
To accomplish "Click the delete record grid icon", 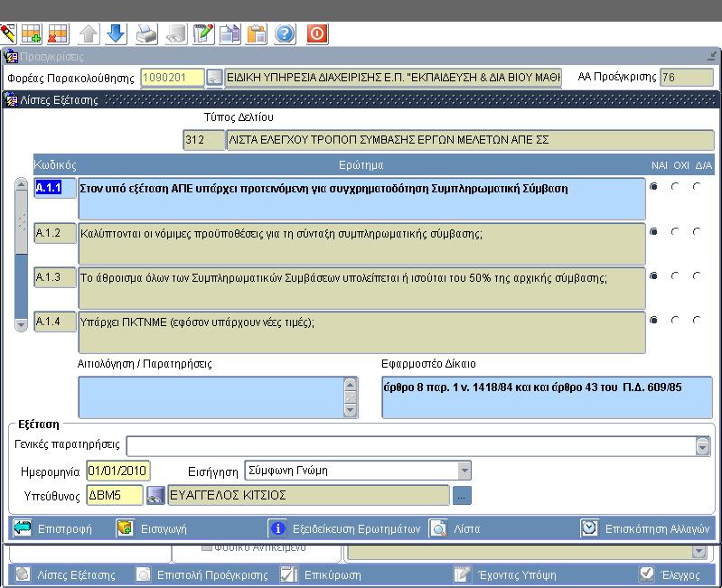I will pyautogui.click(x=58, y=34).
